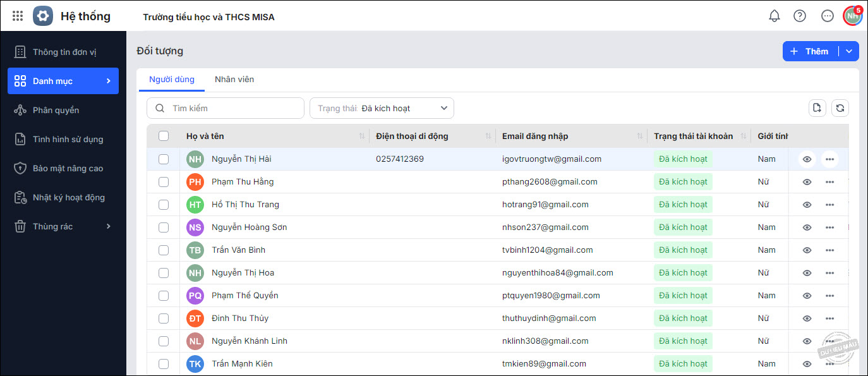The height and width of the screenshot is (376, 868).
Task: Sort by the Họ và tên column
Action: [x=362, y=136]
